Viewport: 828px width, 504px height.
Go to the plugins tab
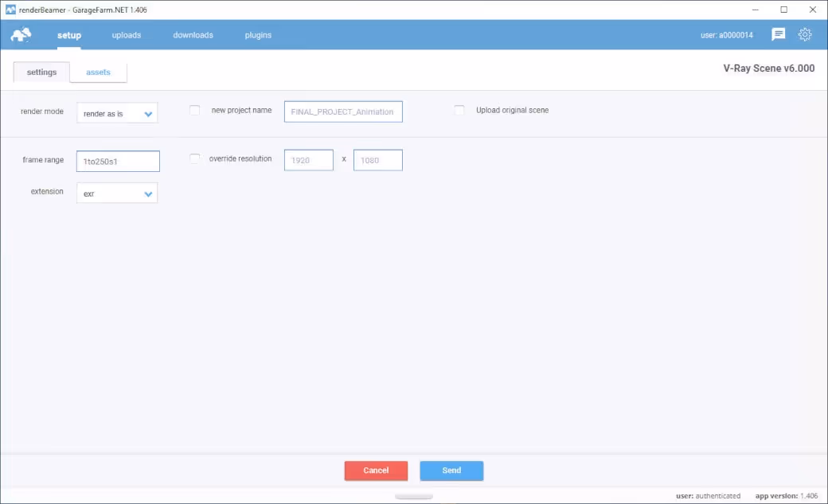[258, 35]
